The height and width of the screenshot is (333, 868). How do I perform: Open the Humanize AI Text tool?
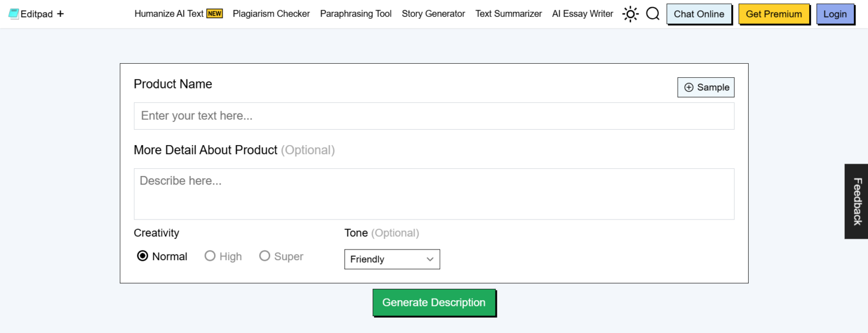[170, 13]
